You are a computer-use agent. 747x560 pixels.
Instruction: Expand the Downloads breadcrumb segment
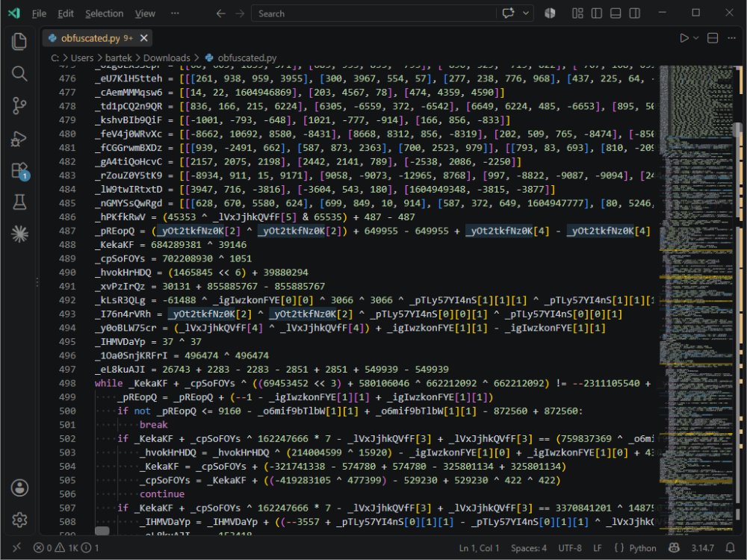(167, 57)
